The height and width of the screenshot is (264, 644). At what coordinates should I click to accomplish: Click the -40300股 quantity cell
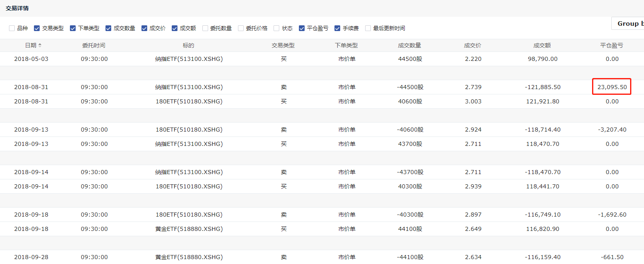tap(410, 215)
